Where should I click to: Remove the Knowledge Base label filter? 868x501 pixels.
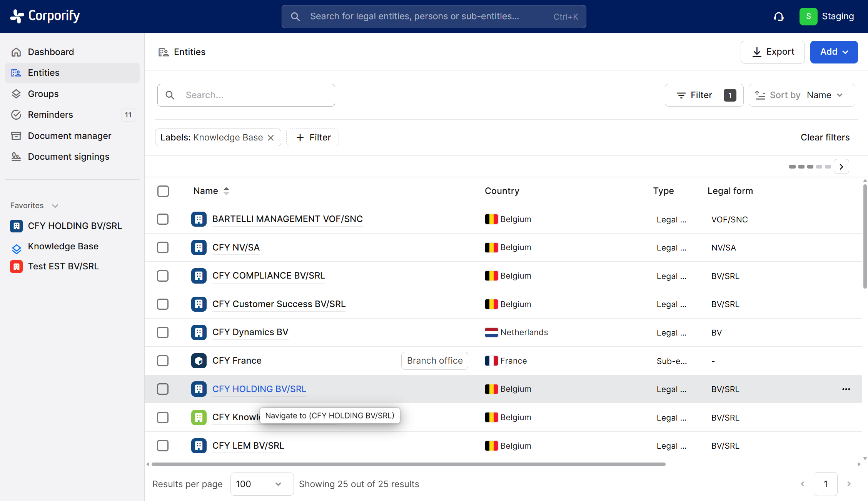tap(271, 138)
